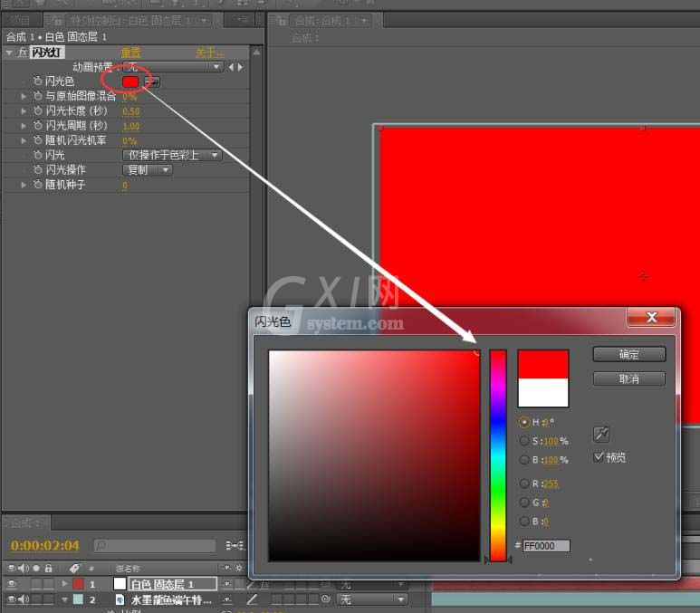The image size is (700, 613).
Task: Toggle the stopwatch for 闪光操作
Action: pyautogui.click(x=37, y=169)
